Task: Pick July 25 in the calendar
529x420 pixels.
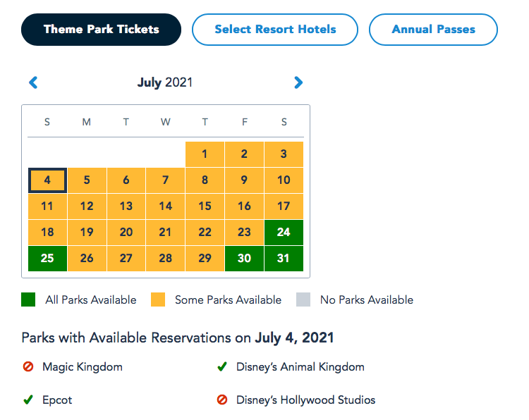Action: pyautogui.click(x=47, y=259)
